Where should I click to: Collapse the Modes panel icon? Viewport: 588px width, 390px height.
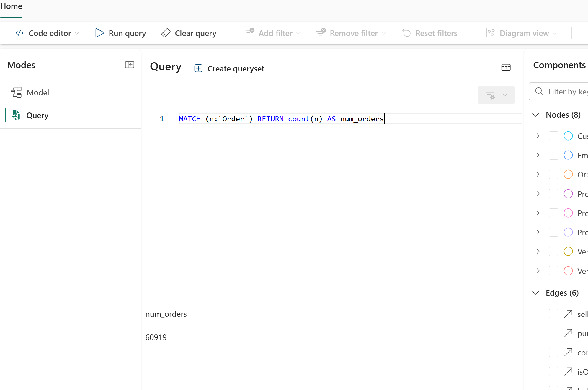pyautogui.click(x=130, y=65)
